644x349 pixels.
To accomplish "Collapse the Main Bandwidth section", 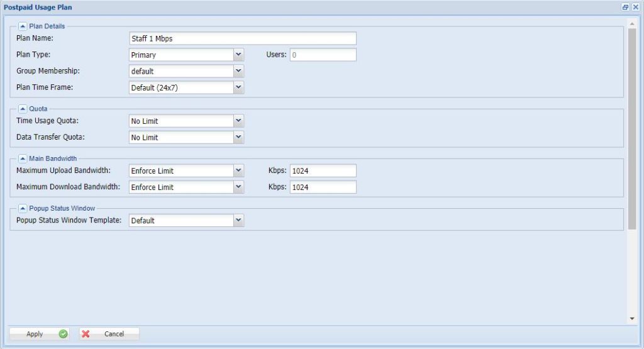I will point(23,158).
